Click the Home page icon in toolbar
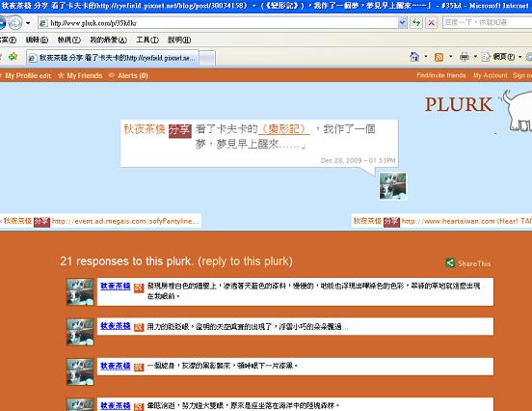Screen dimensions: 532x411 [x=414, y=57]
